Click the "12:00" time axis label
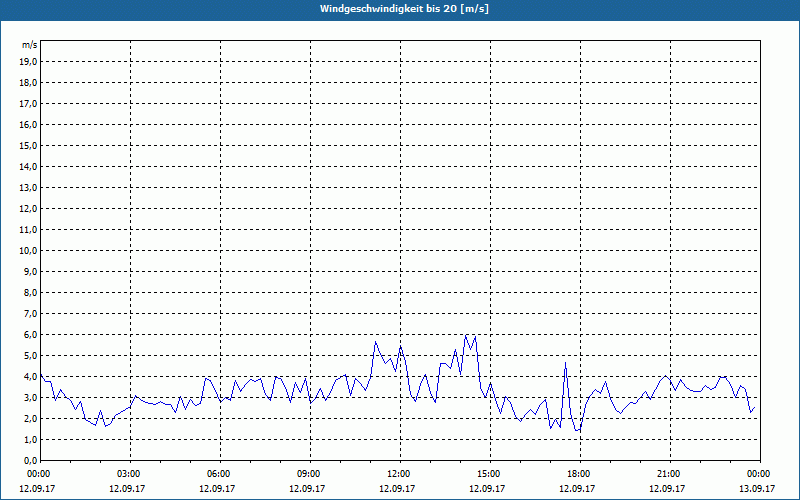Viewport: 800px width, 500px height. [398, 474]
